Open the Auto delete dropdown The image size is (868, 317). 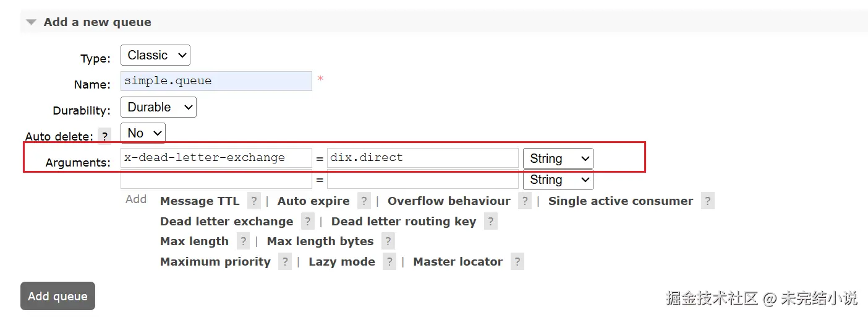point(143,133)
